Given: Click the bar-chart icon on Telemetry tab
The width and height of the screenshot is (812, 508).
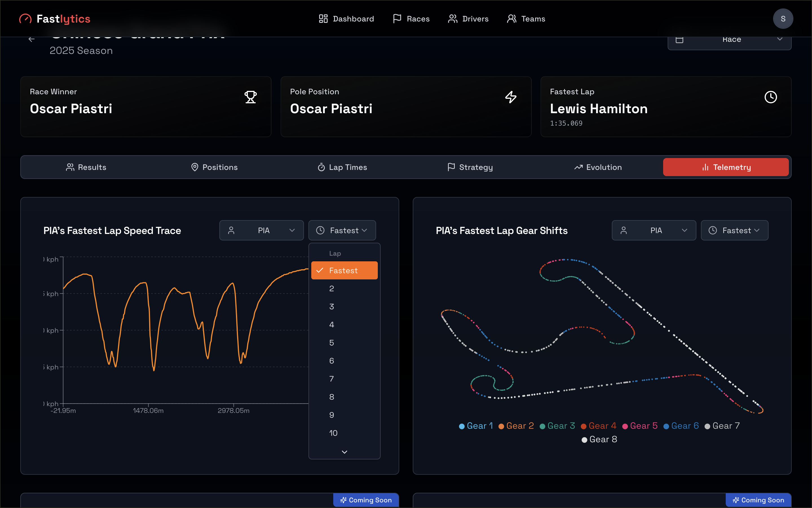Looking at the screenshot, I should tap(705, 167).
